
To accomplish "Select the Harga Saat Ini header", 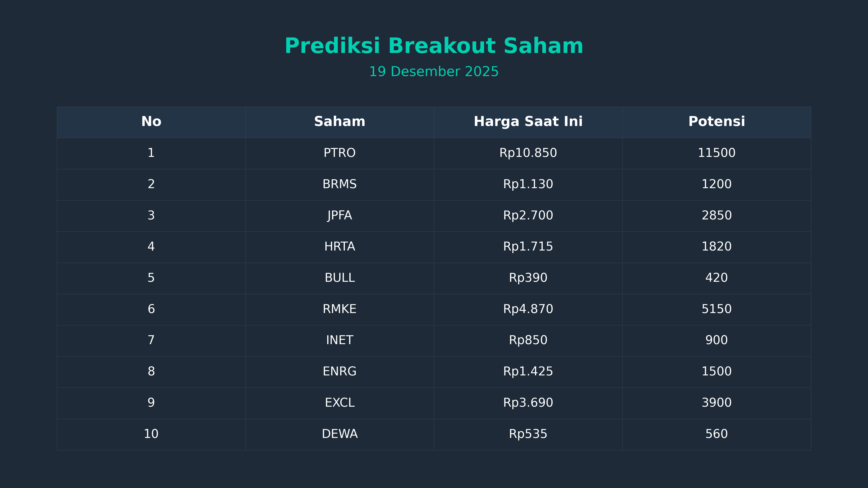I will pos(528,122).
